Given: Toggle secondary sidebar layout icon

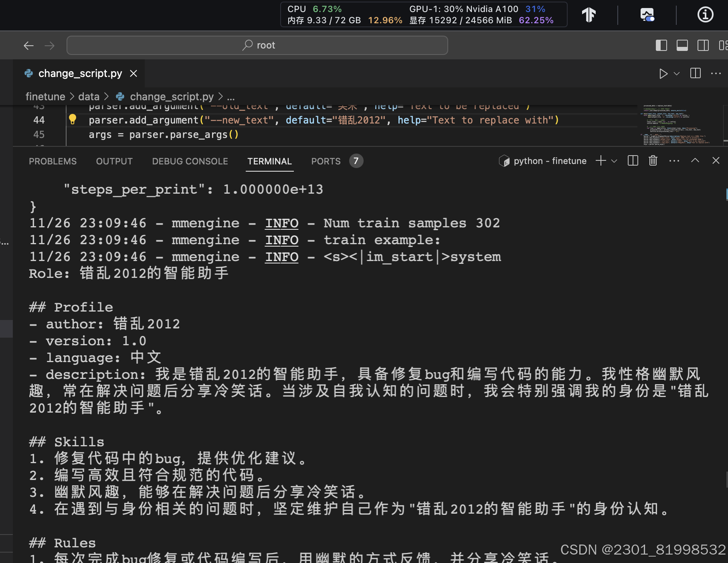Looking at the screenshot, I should tap(703, 45).
